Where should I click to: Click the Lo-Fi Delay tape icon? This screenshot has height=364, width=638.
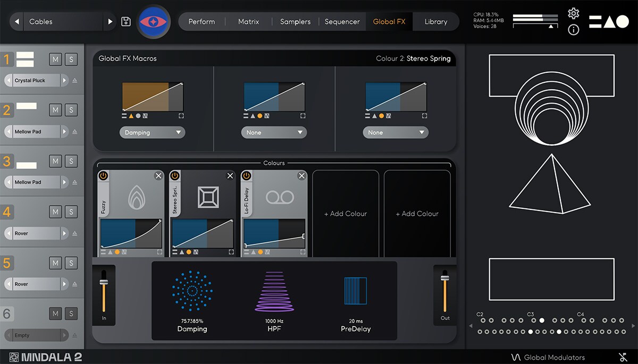(x=279, y=198)
